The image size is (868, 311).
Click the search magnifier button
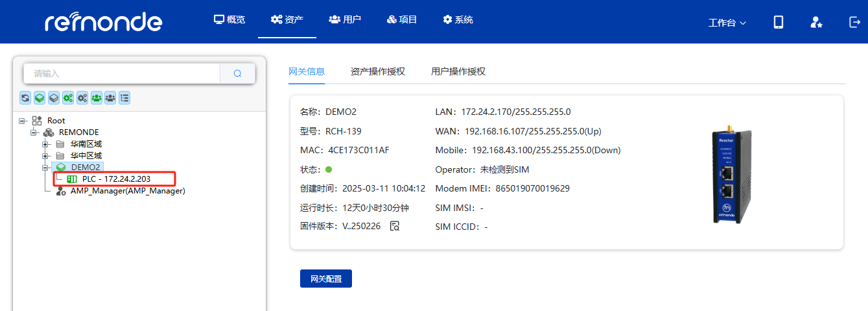237,74
